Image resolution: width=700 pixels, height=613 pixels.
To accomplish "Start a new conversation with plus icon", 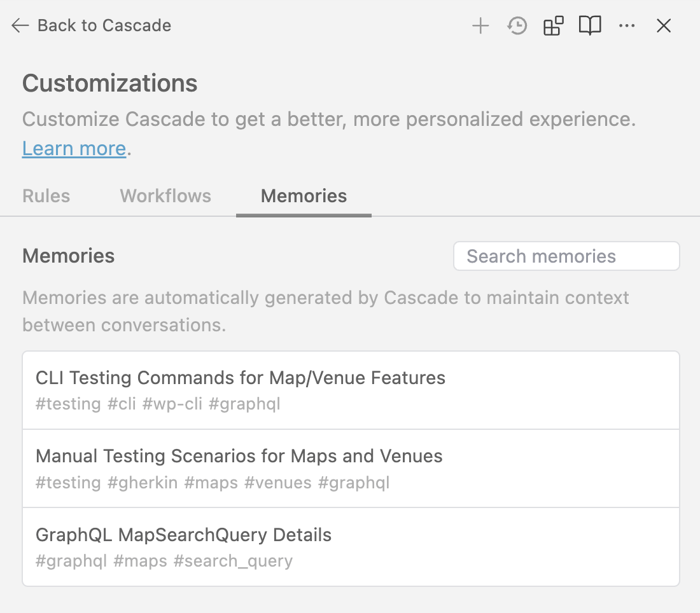I will (x=480, y=26).
